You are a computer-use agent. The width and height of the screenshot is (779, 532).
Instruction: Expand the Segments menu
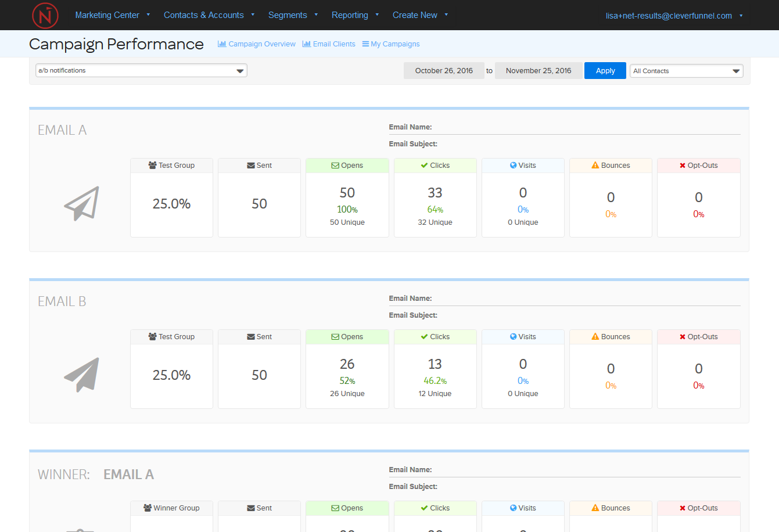point(293,15)
